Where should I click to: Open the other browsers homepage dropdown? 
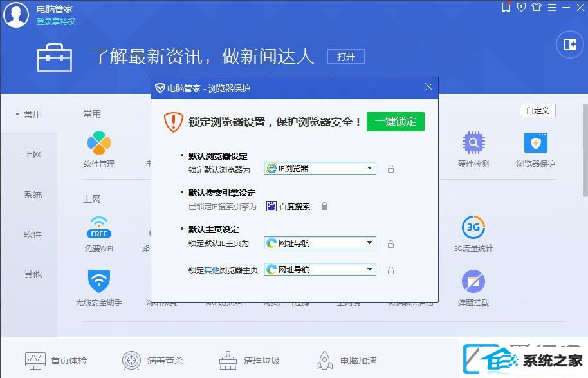[x=320, y=270]
